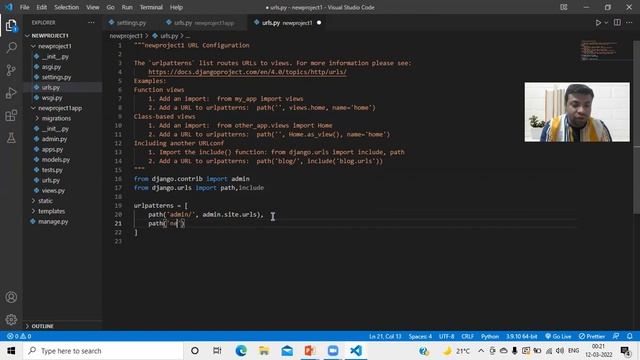This screenshot has height=360, width=640.
Task: Click the feedback icon in status bar
Action: pos(616,336)
